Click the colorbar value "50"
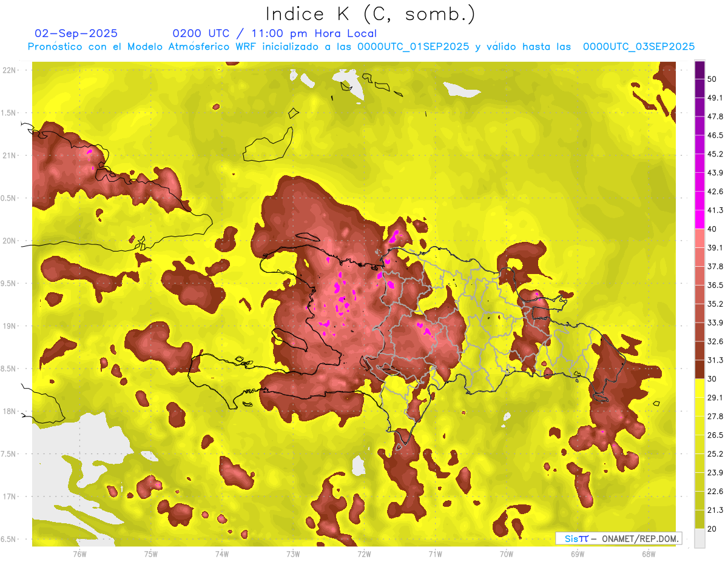 [712, 79]
